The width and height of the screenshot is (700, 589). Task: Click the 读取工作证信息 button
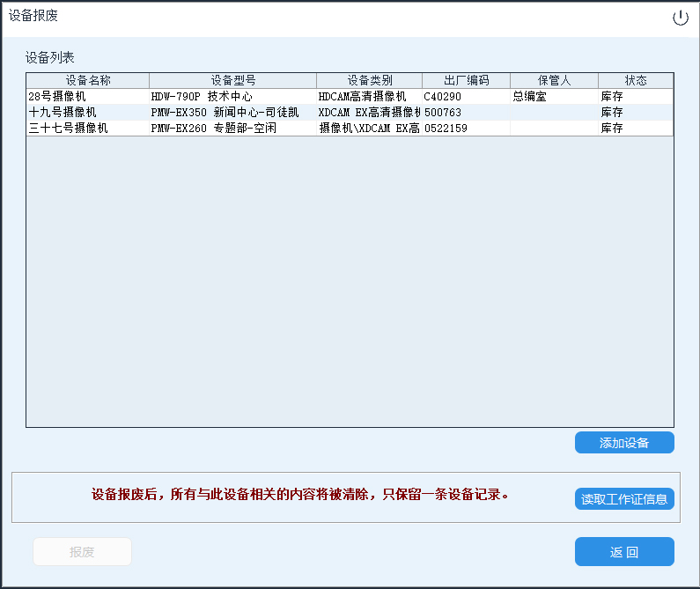(x=624, y=499)
